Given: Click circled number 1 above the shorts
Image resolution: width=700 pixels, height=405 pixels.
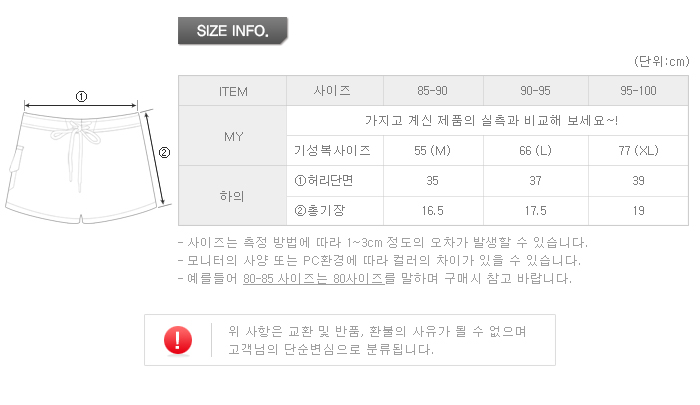Looking at the screenshot, I should pyautogui.click(x=81, y=97).
